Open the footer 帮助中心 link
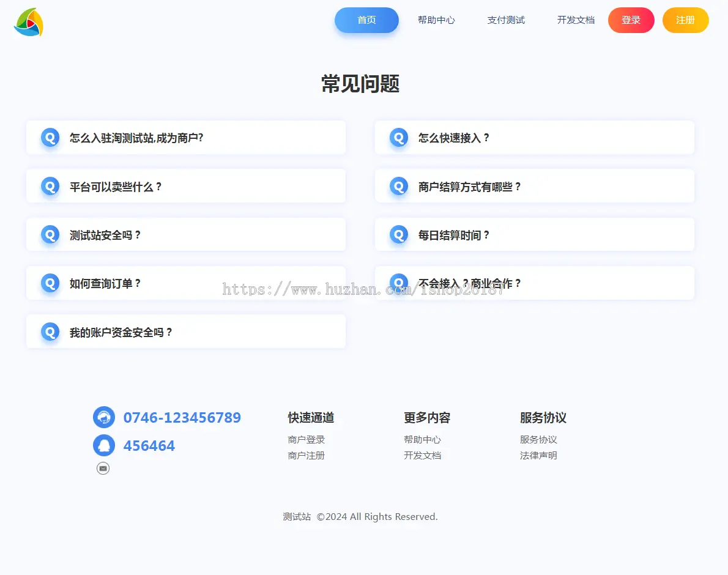Viewport: 728px width, 575px height. pyautogui.click(x=423, y=439)
